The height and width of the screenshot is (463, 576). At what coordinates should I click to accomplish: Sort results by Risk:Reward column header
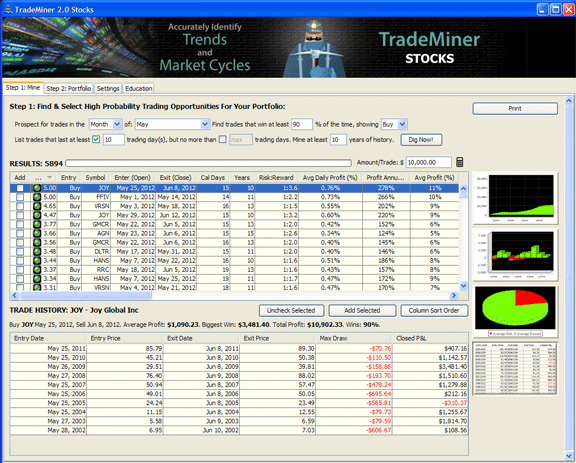pyautogui.click(x=276, y=177)
